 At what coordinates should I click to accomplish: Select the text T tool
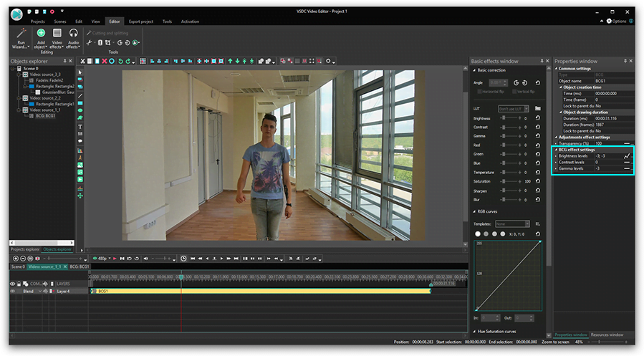pyautogui.click(x=80, y=127)
